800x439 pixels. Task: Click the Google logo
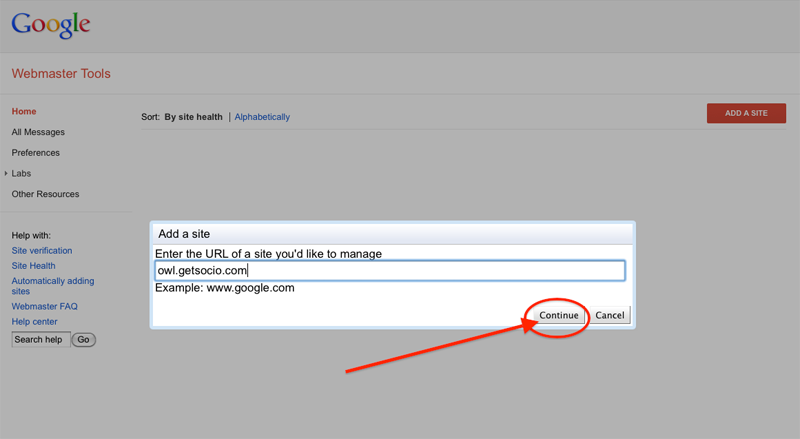click(x=51, y=25)
